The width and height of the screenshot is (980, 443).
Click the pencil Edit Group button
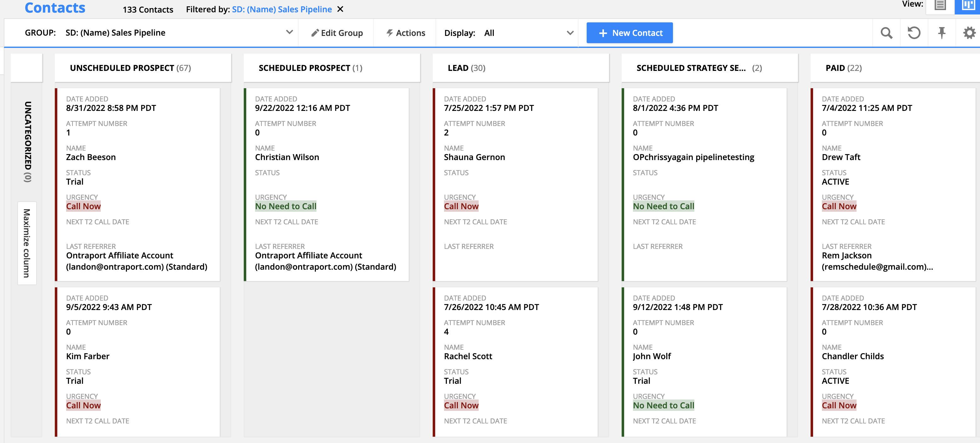click(x=337, y=33)
